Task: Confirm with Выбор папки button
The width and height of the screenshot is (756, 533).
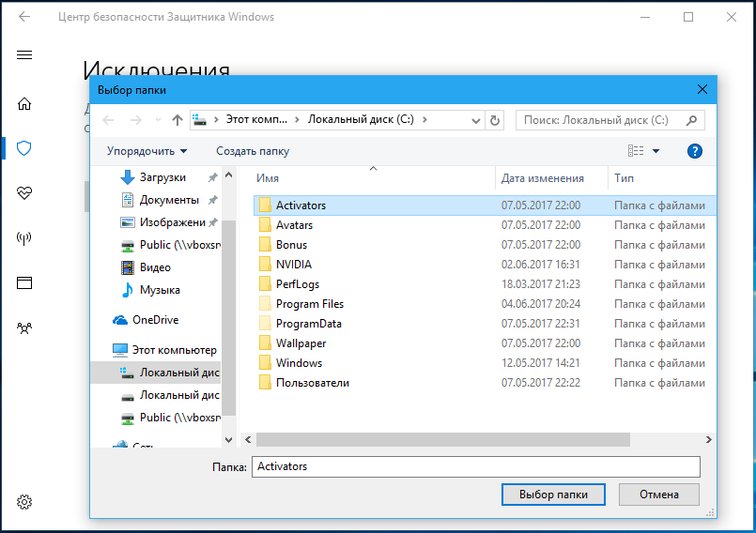Action: coord(553,495)
